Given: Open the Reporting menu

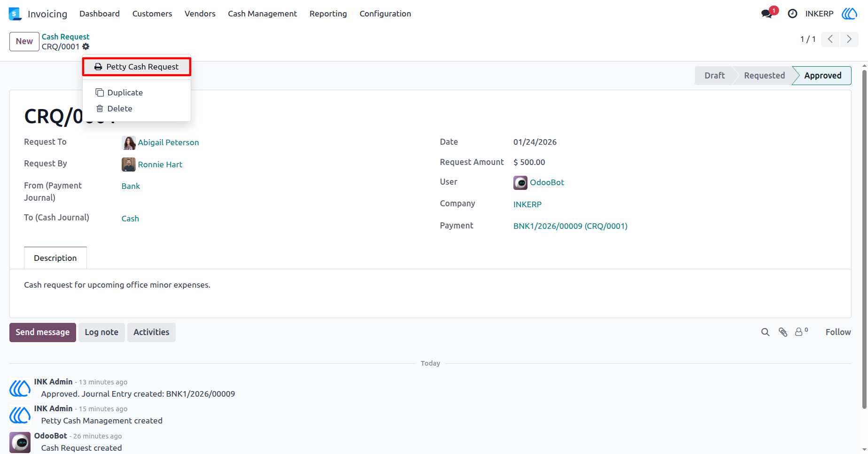Looking at the screenshot, I should [328, 14].
